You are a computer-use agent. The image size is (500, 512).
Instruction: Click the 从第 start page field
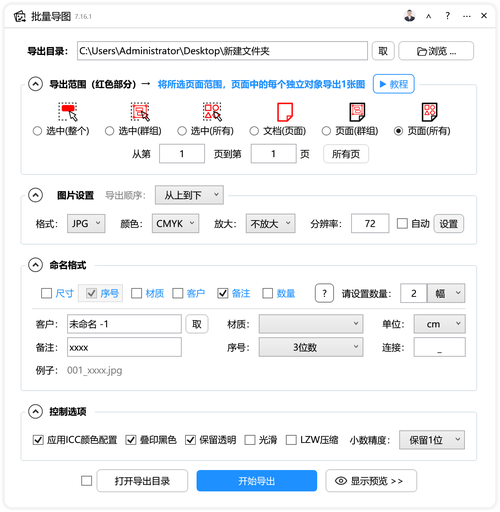coord(182,154)
